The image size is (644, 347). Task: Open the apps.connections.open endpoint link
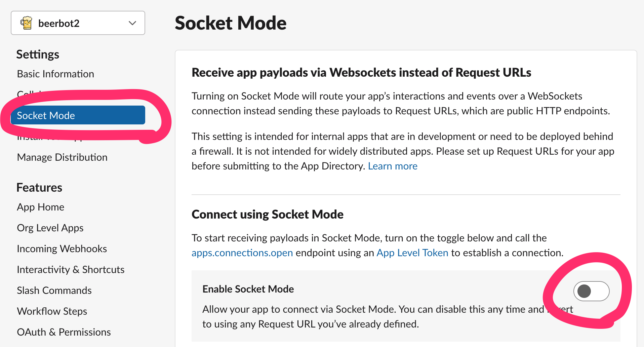tap(242, 253)
